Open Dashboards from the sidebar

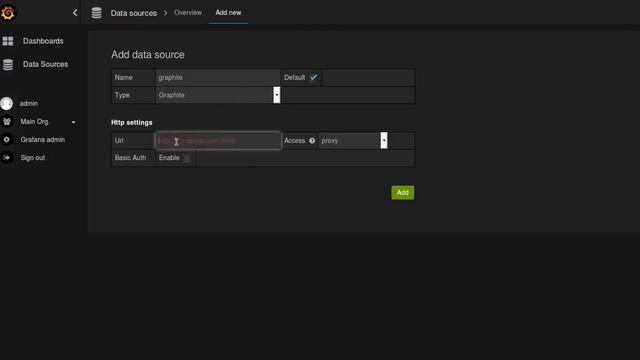(x=43, y=41)
